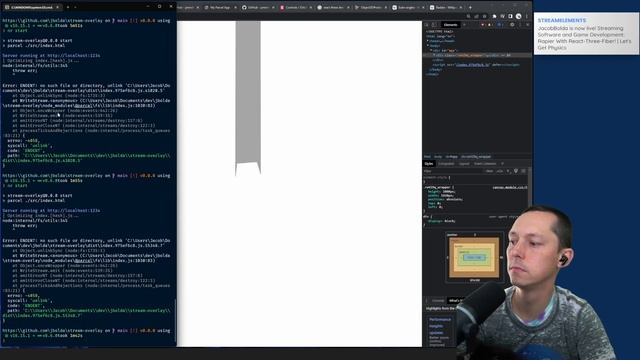Click the Styles pane vertical scrollbar
The width and height of the screenshot is (640, 360).
pyautogui.click(x=530, y=188)
